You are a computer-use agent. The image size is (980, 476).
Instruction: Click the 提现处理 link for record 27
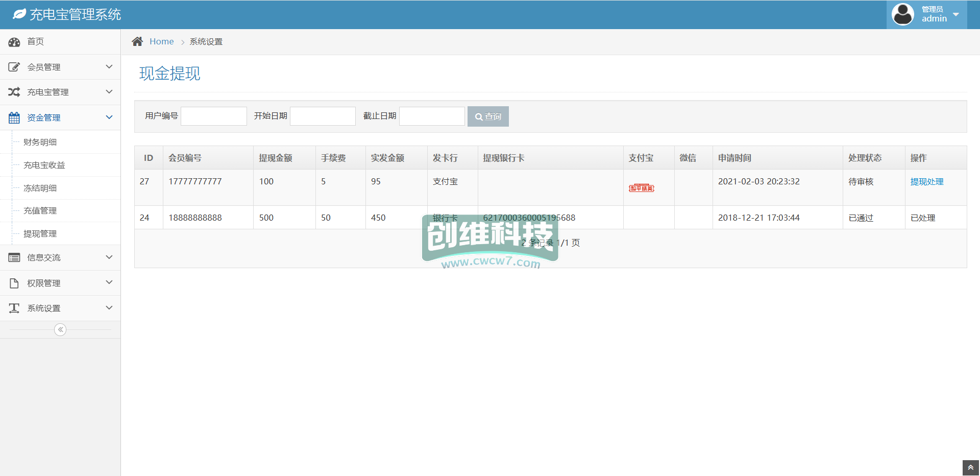coord(926,182)
